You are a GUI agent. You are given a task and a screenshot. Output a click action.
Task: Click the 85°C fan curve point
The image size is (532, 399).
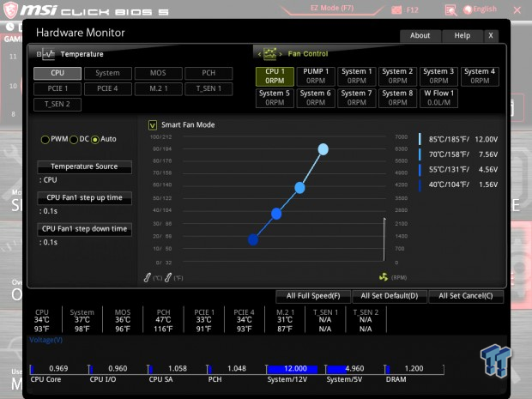tap(323, 149)
